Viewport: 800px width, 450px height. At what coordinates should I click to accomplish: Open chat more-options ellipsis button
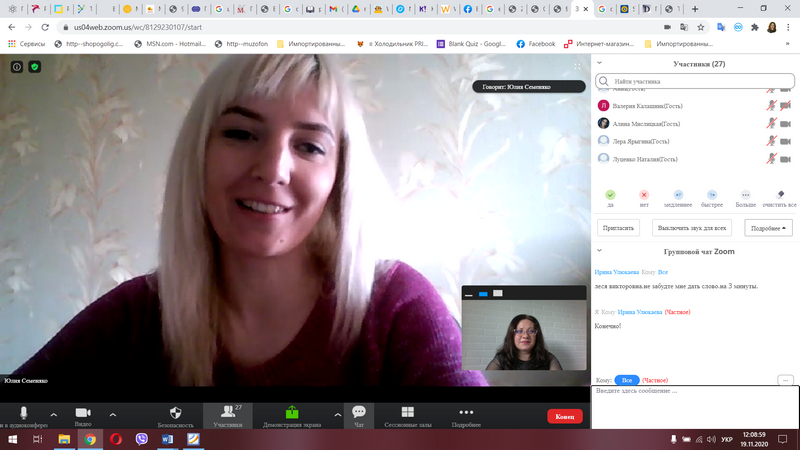coord(785,380)
